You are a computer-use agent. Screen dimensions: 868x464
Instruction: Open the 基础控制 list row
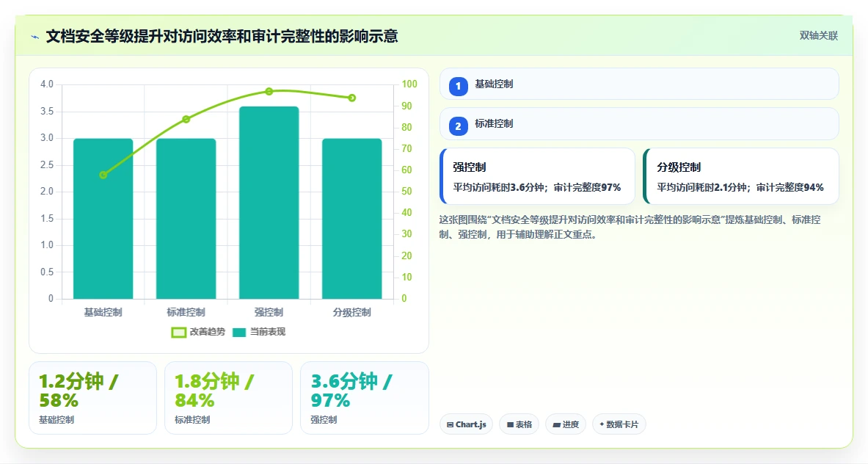click(x=639, y=84)
